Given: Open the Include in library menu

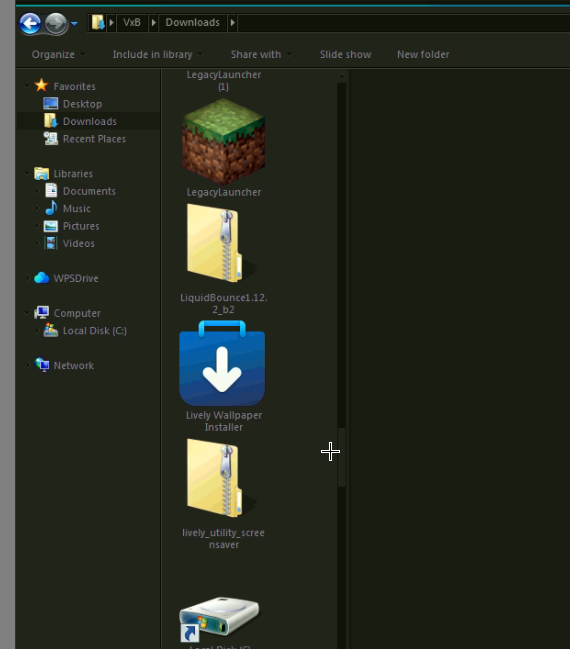Looking at the screenshot, I should click(x=157, y=54).
